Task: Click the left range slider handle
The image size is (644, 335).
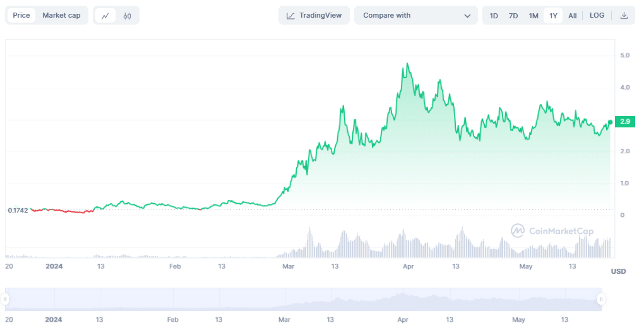Action: pyautogui.click(x=6, y=299)
